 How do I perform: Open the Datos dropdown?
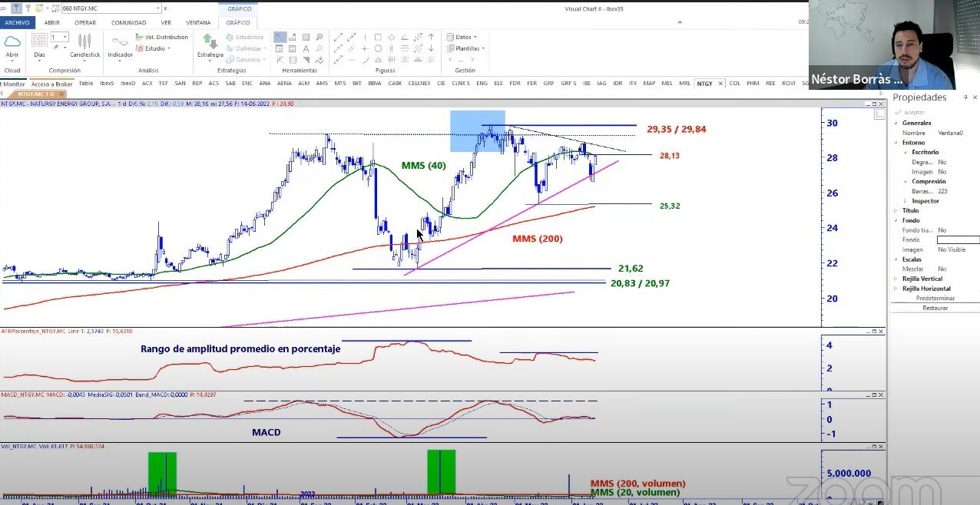[462, 37]
